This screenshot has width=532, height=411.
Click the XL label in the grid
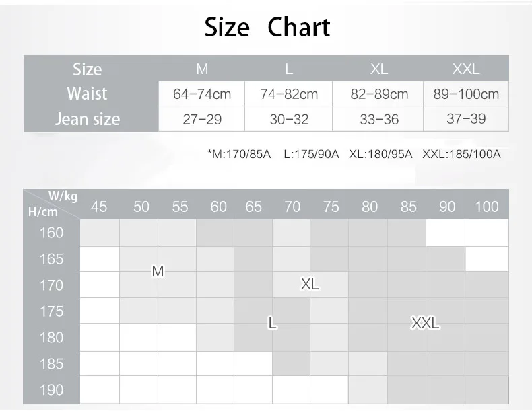(310, 284)
